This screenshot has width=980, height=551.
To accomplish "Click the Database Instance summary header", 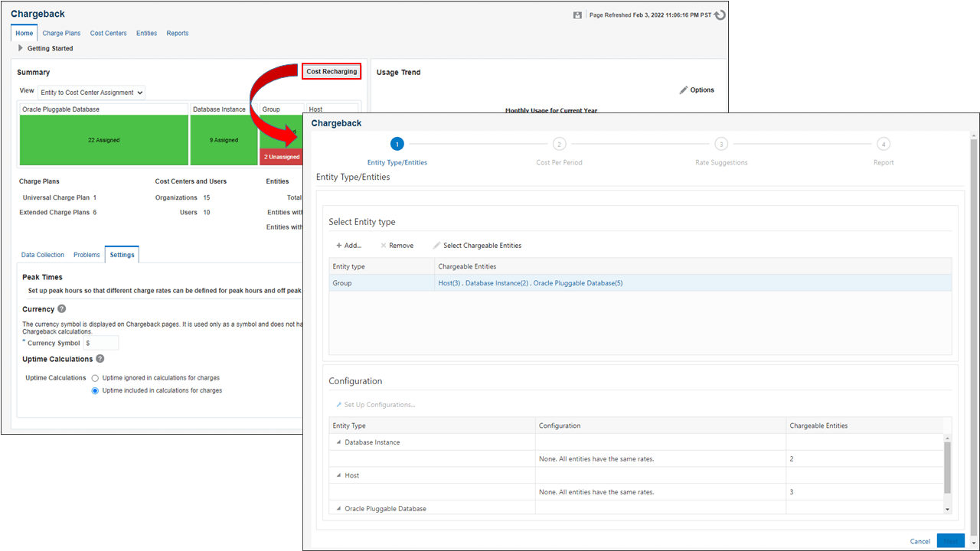I will click(225, 109).
